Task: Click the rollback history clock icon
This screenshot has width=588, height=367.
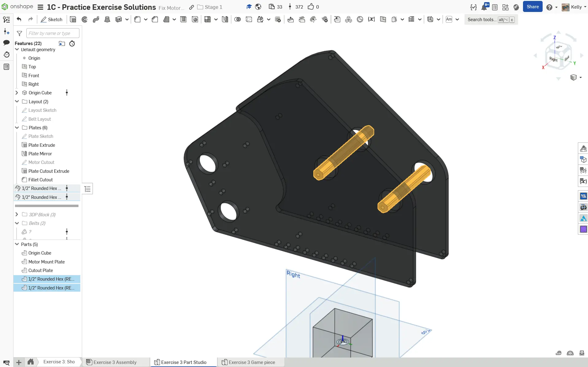Action: (72, 44)
